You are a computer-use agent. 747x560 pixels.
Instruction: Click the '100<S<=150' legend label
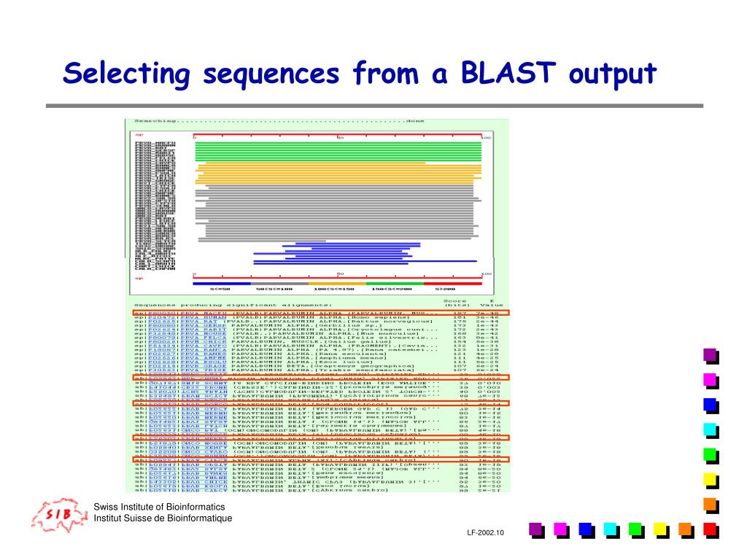(334, 289)
